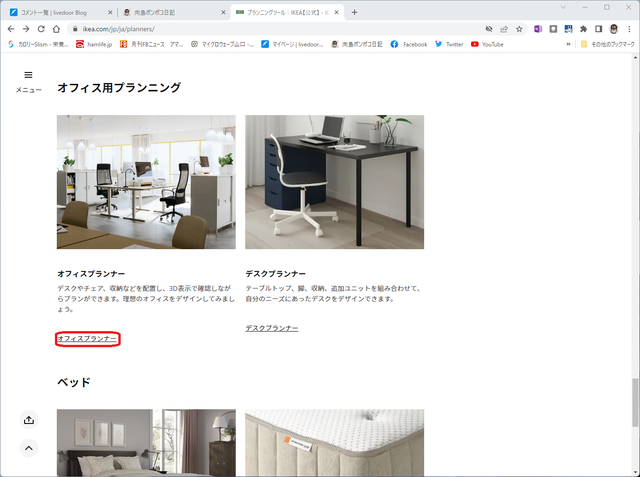
Task: Close the livedoor Blog tab
Action: [x=110, y=13]
